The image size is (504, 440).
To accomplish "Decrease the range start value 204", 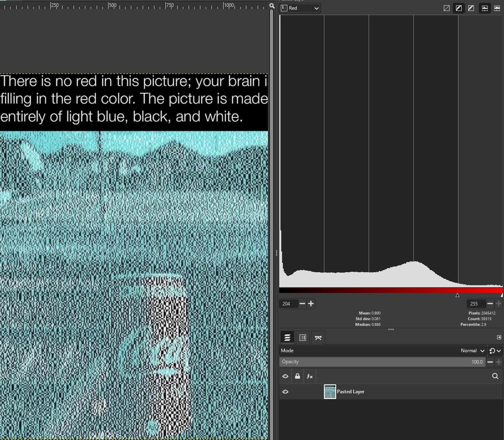I will point(302,304).
